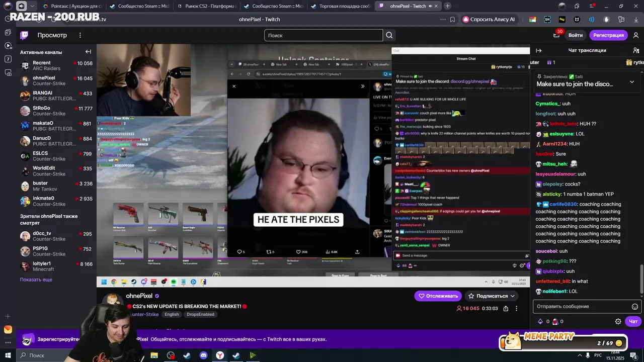Bookmark this page in the address bar
The width and height of the screenshot is (644, 362).
(453, 20)
